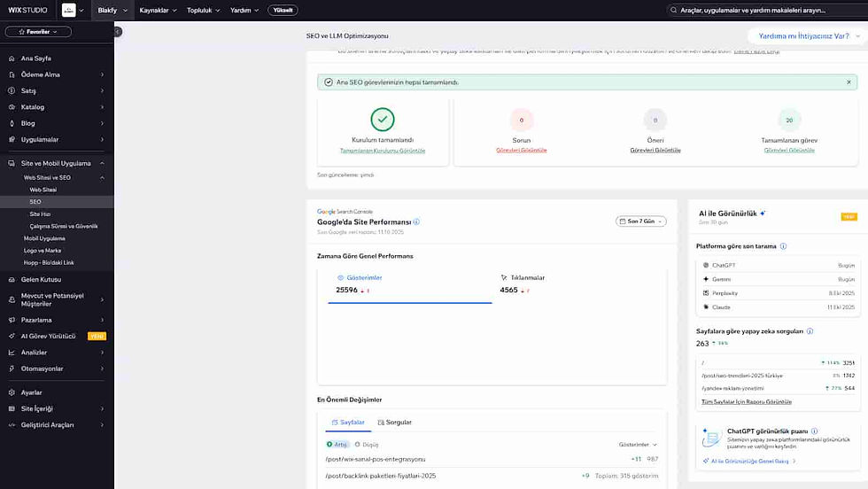Open the Topluluk menu

(x=203, y=10)
